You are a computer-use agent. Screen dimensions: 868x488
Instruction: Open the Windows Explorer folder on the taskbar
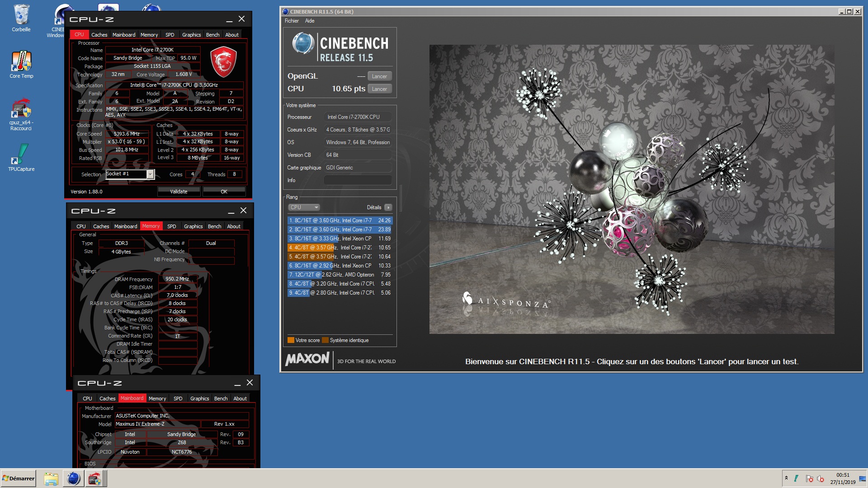(x=51, y=479)
